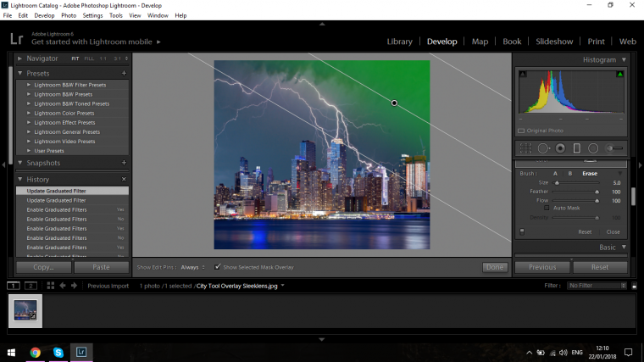Select the Graduated Filter tool
The width and height of the screenshot is (644, 362).
pos(577,148)
